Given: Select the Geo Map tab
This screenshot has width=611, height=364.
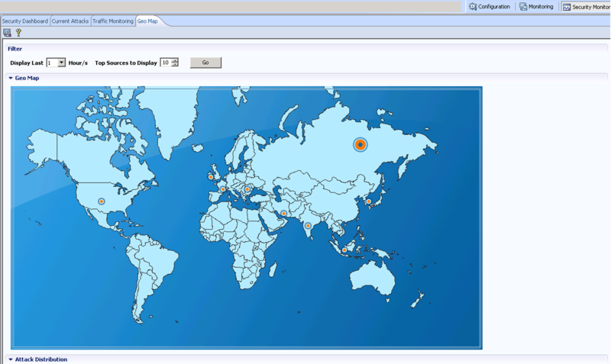Looking at the screenshot, I should point(147,21).
